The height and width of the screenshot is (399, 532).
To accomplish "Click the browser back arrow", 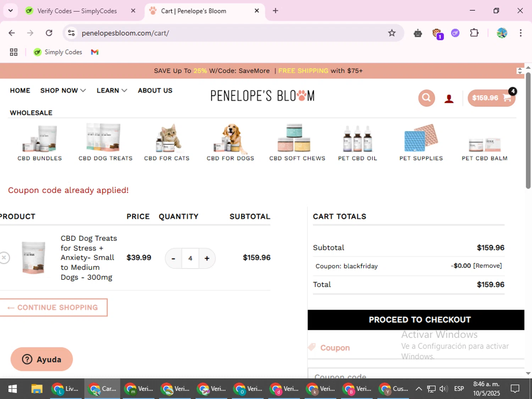I will point(12,33).
